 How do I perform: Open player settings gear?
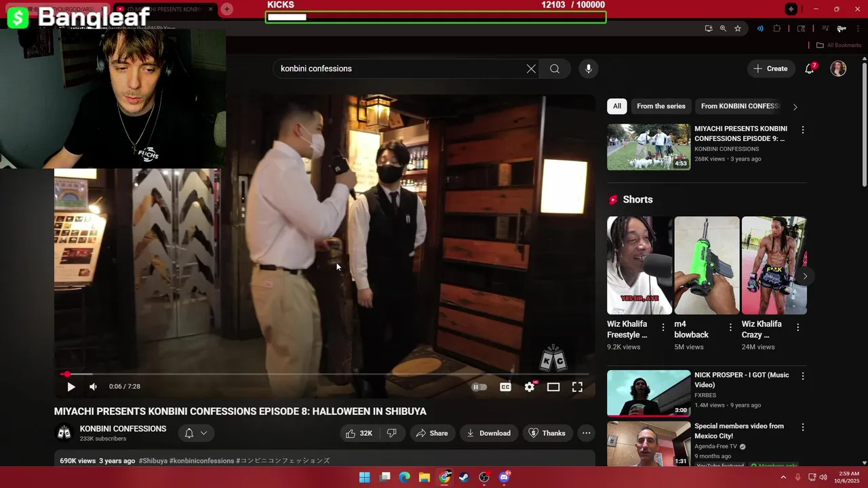coord(530,387)
